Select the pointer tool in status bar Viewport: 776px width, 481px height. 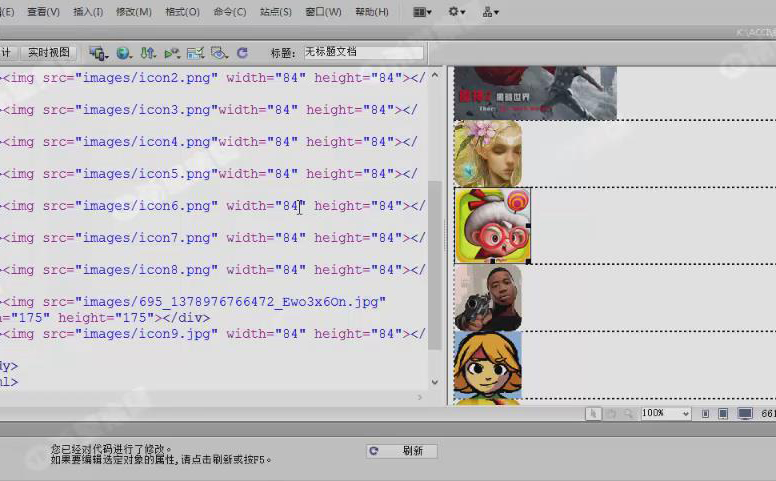pos(593,413)
